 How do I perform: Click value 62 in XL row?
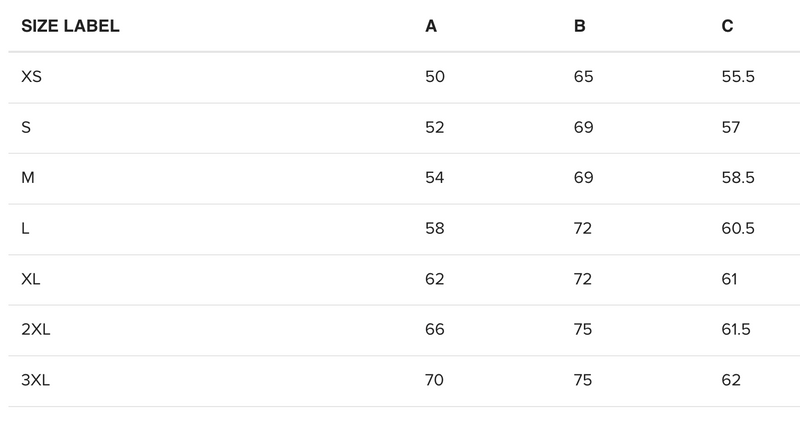pyautogui.click(x=435, y=279)
